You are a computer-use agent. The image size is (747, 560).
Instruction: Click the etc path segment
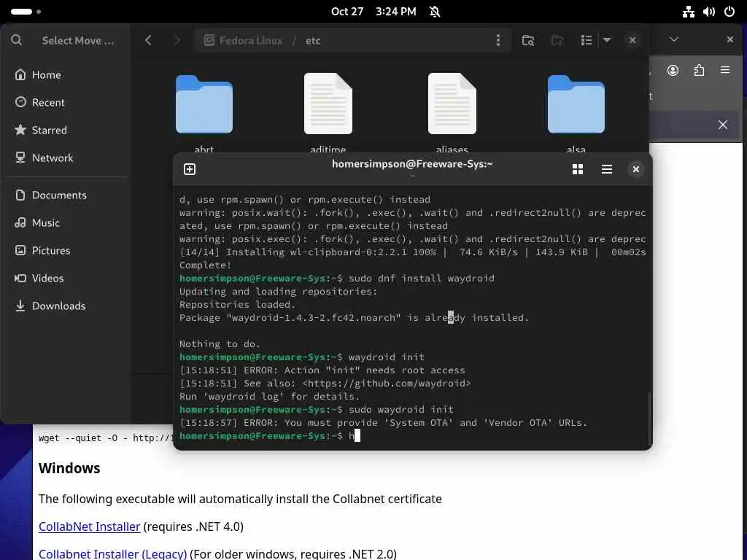click(313, 41)
